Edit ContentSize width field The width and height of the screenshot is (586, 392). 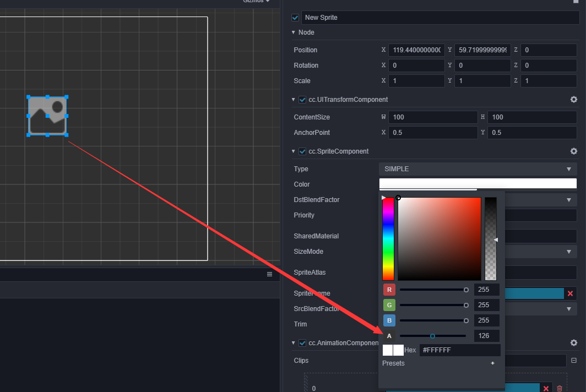click(x=433, y=117)
